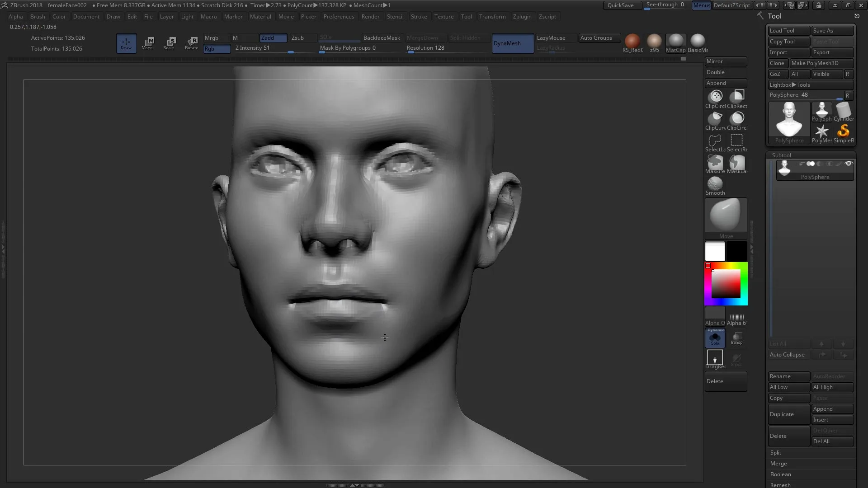The height and width of the screenshot is (488, 868).
Task: Expand the Boolean section
Action: pyautogui.click(x=781, y=474)
